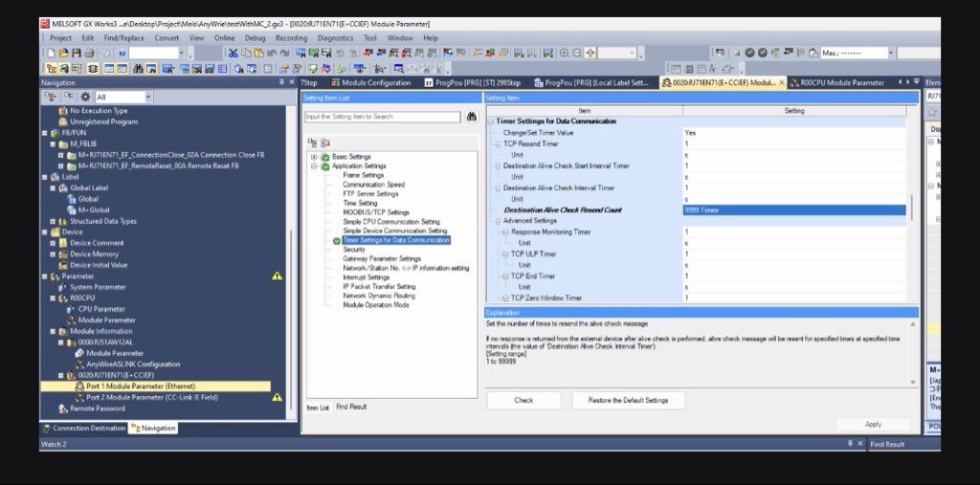Open the Find/Replace menu
The height and width of the screenshot is (485, 980).
(x=123, y=38)
